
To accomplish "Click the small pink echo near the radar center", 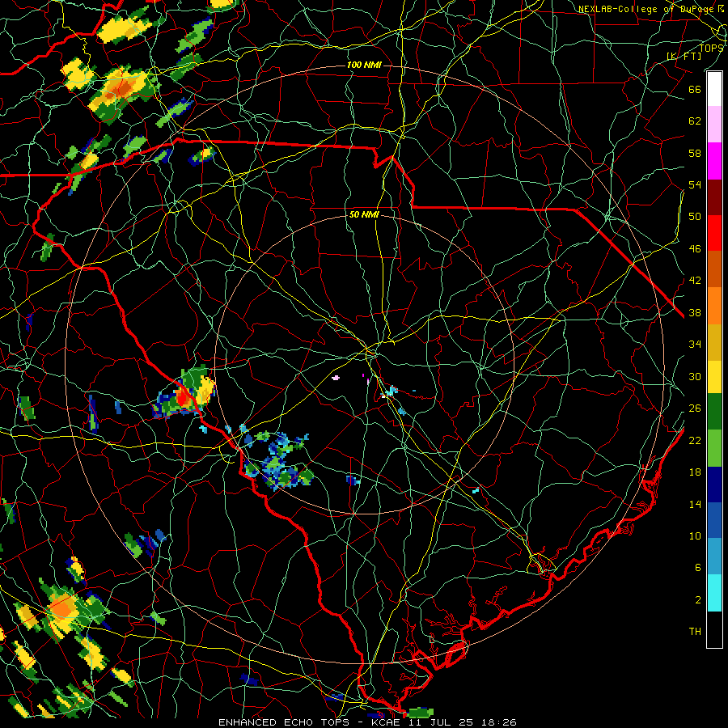I will pyautogui.click(x=336, y=378).
